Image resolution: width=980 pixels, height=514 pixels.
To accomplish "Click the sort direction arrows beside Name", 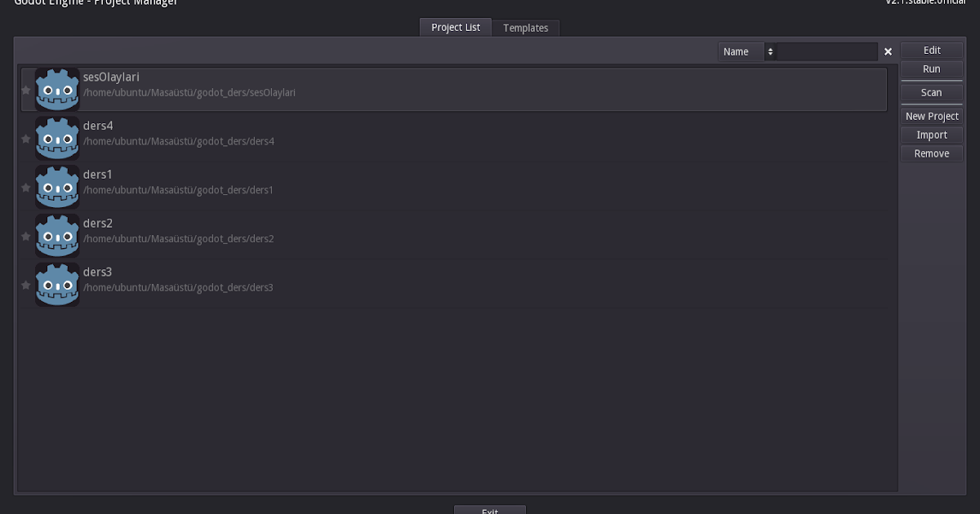I will click(x=770, y=51).
